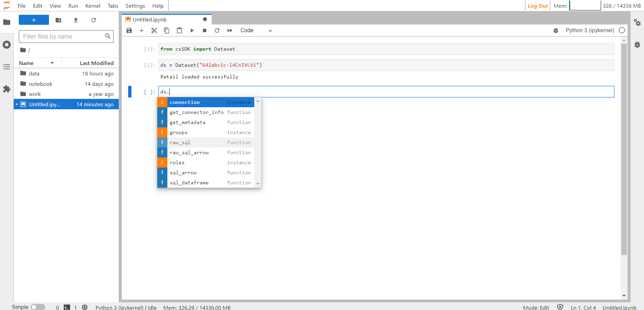
Task: Toggle Simple interface mode switch
Action: pyautogui.click(x=38, y=307)
